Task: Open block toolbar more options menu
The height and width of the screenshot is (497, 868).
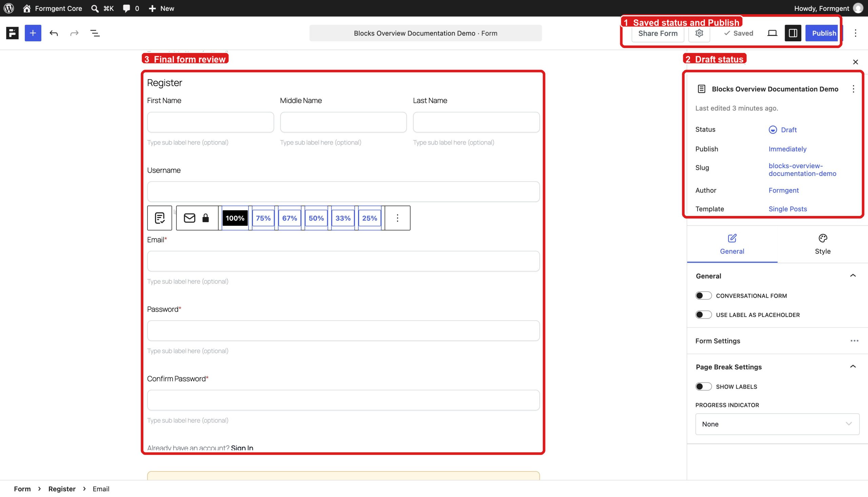Action: pos(397,218)
